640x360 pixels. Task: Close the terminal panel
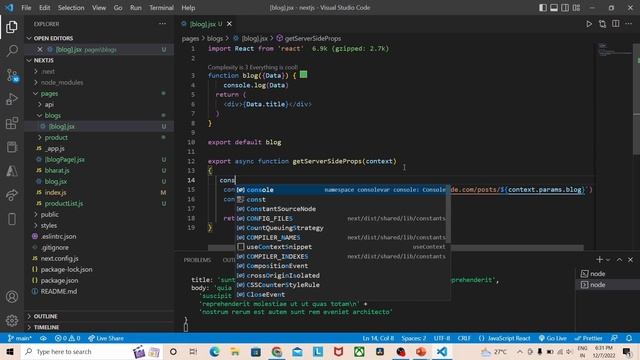tap(631, 260)
